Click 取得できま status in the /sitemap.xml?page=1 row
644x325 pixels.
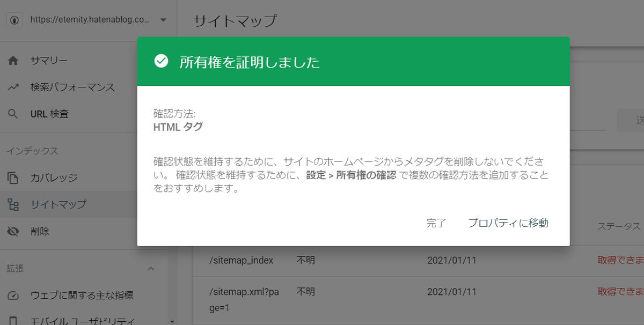(x=620, y=292)
